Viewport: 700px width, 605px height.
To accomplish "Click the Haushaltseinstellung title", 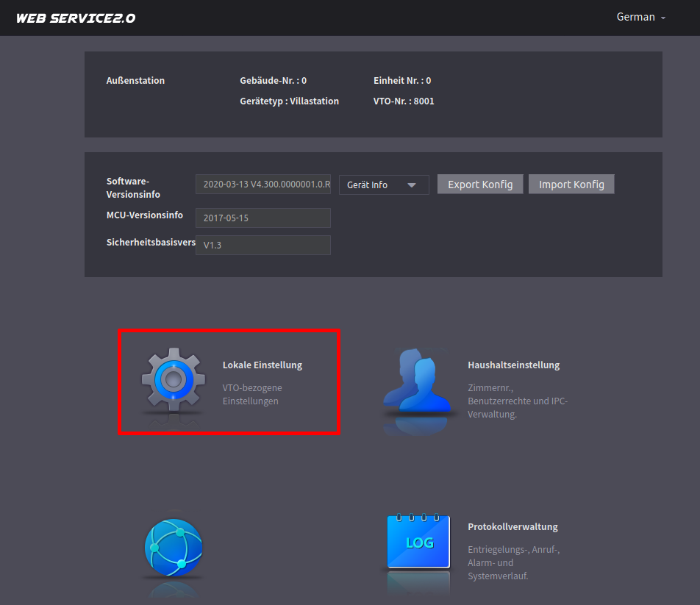I will pyautogui.click(x=513, y=365).
